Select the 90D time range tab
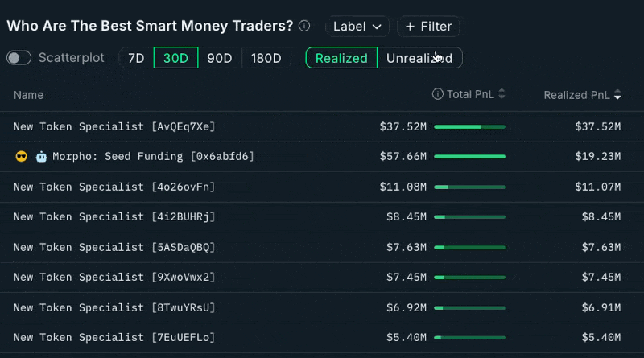The height and width of the screenshot is (358, 644). (220, 58)
